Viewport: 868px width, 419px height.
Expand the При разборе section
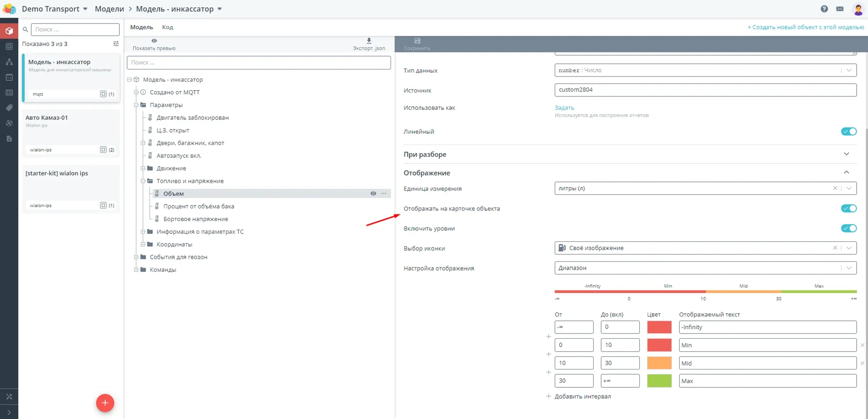pyautogui.click(x=846, y=154)
